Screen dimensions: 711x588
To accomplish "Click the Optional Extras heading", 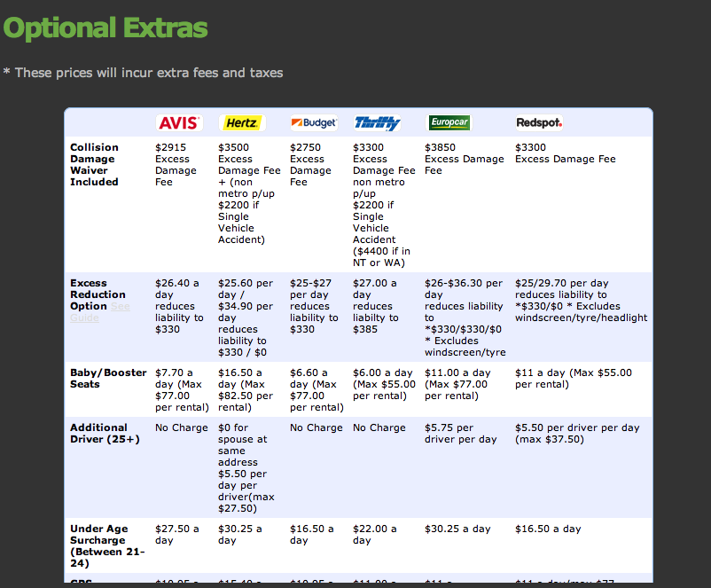I will [x=105, y=27].
